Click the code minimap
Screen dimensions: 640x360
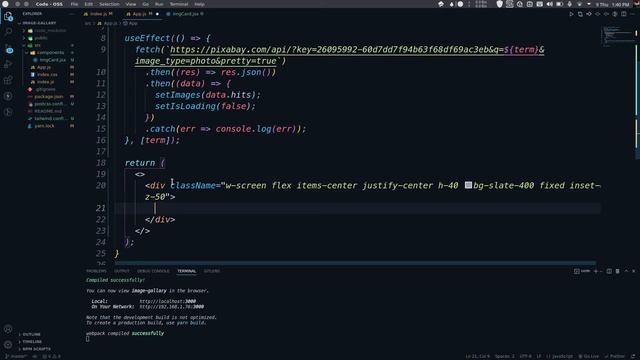tap(618, 36)
